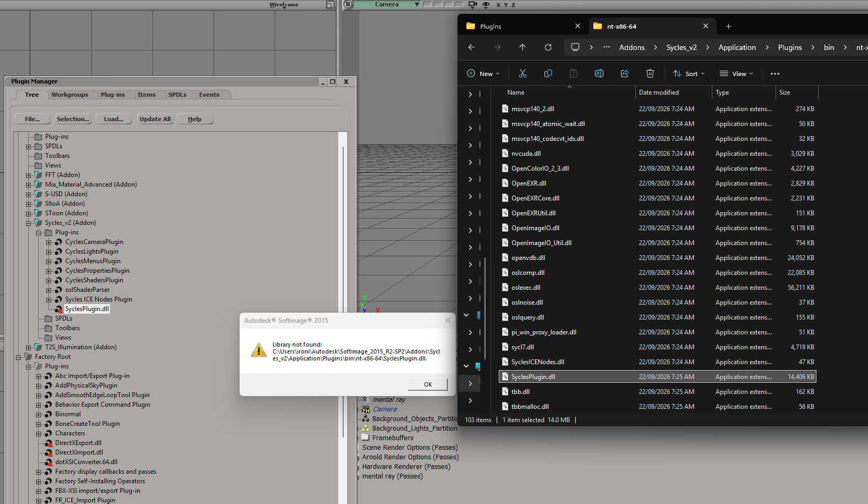Screen dimensions: 868x504
Task: Toggle the X axis view button
Action: point(498,5)
